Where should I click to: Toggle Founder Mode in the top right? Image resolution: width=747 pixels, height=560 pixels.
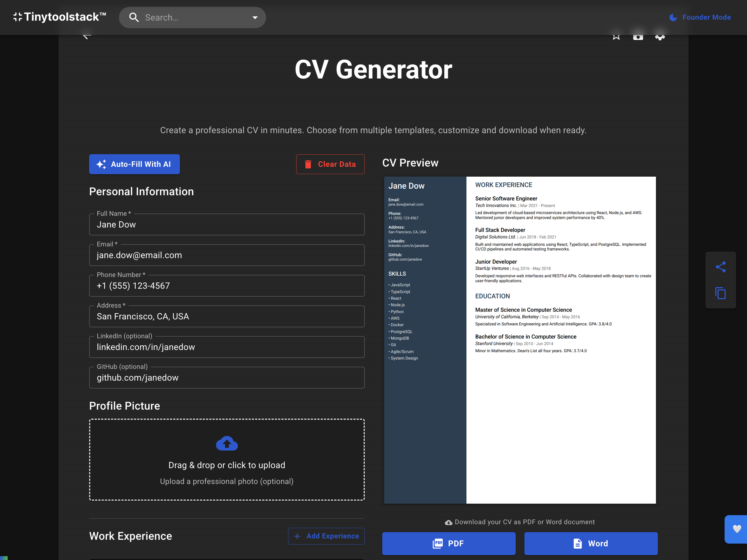click(x=700, y=17)
